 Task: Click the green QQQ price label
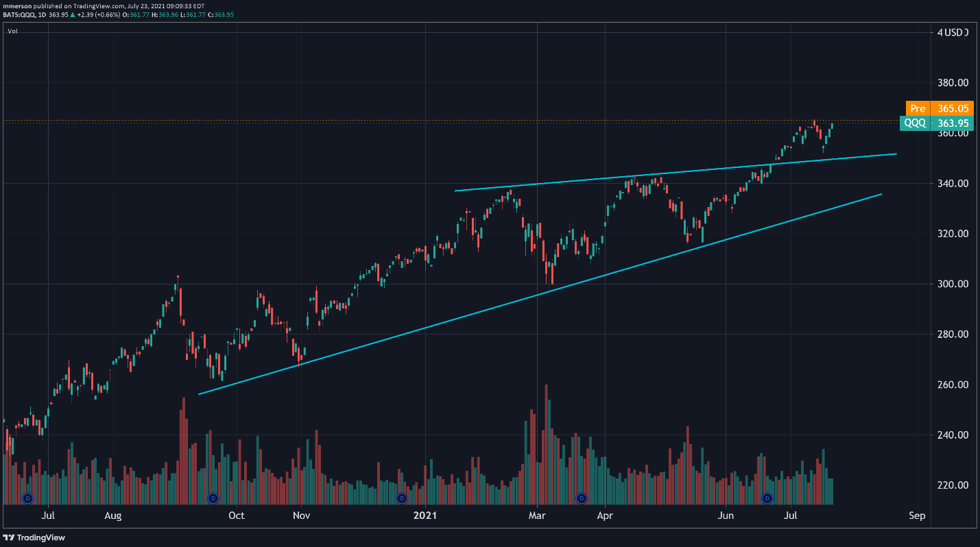tap(915, 123)
